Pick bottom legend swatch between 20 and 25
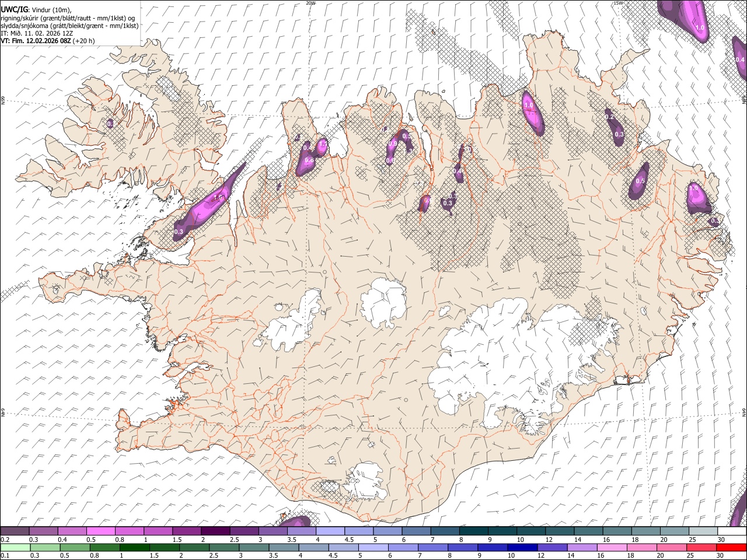Image resolution: width=747 pixels, height=560 pixels. click(x=672, y=547)
